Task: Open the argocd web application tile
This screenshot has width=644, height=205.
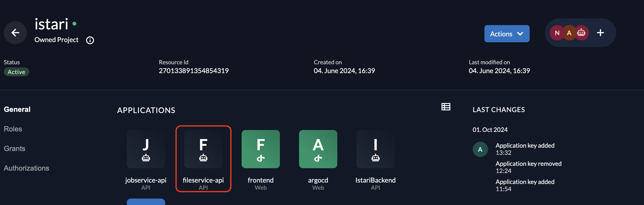Action: pyautogui.click(x=318, y=149)
